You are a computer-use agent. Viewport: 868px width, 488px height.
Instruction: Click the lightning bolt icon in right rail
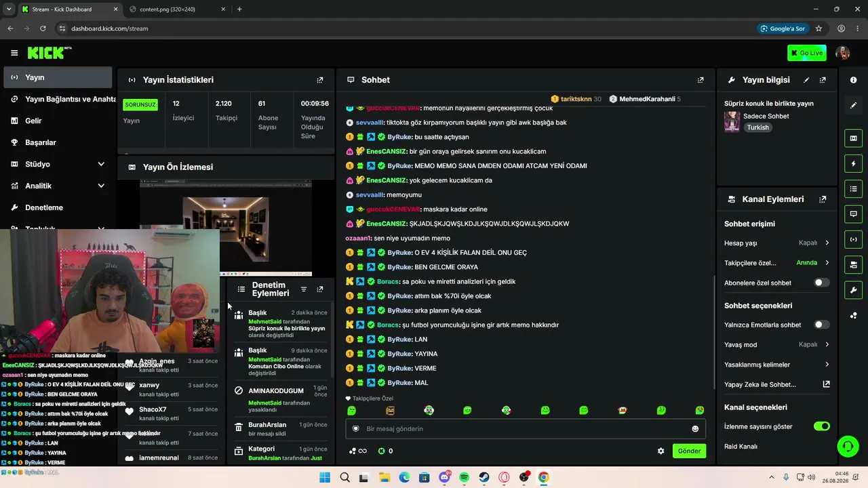(853, 163)
